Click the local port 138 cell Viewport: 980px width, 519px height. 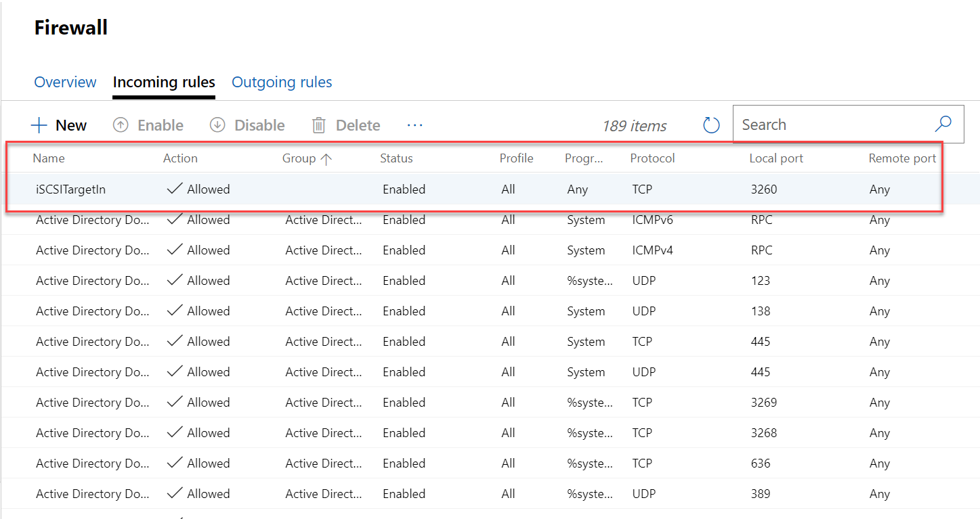[761, 311]
